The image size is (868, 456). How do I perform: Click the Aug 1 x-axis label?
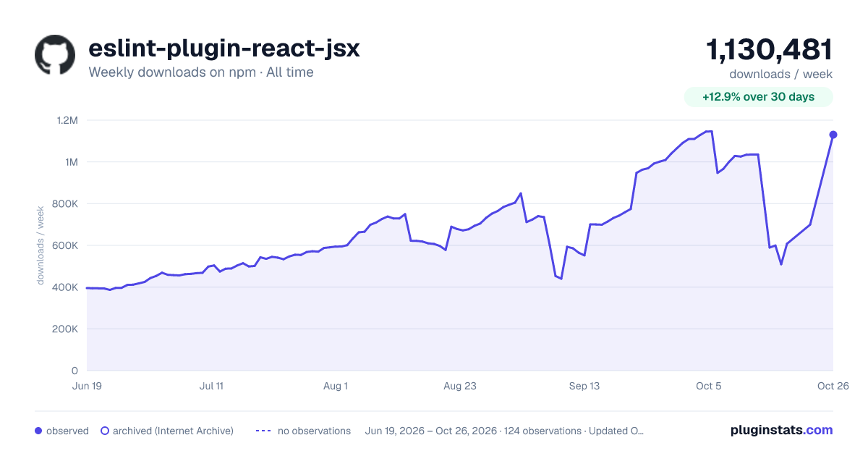pyautogui.click(x=336, y=386)
